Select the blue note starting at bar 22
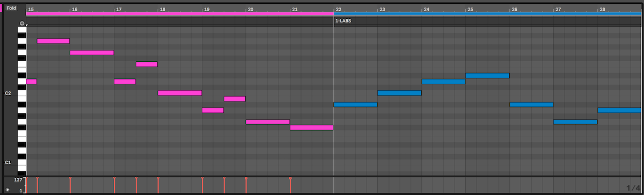Screen dimensions: 644x195 click(x=355, y=105)
